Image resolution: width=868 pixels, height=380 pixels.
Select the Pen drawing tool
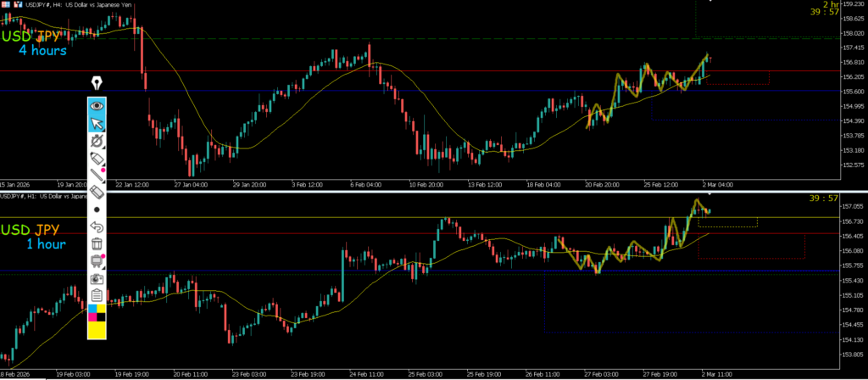97,159
